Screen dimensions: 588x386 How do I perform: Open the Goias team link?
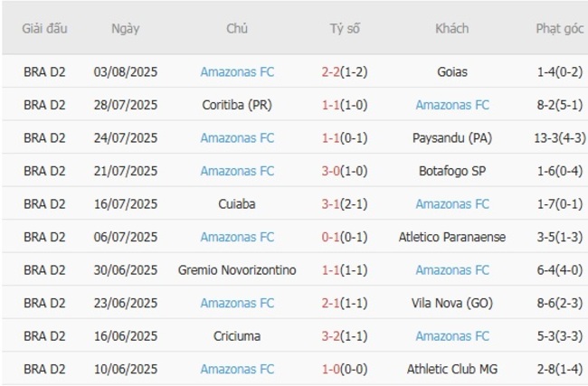(x=452, y=72)
